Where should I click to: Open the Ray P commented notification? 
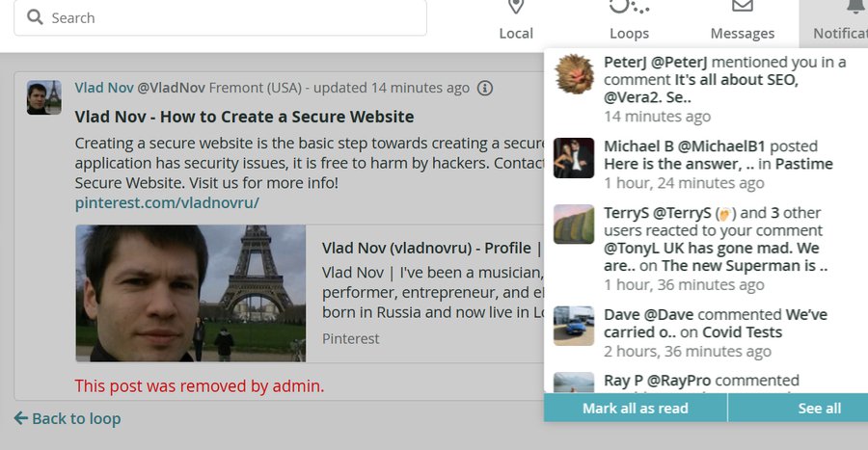pos(706,382)
